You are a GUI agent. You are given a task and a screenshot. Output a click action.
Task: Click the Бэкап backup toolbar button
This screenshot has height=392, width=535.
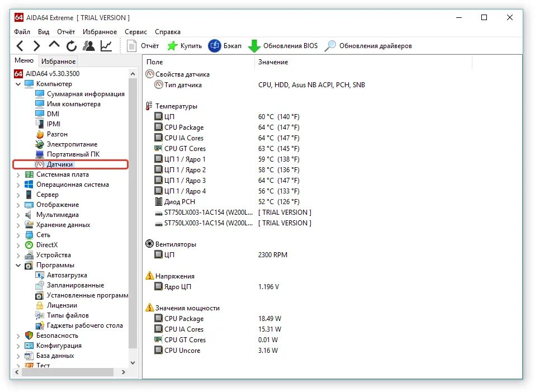tap(225, 46)
